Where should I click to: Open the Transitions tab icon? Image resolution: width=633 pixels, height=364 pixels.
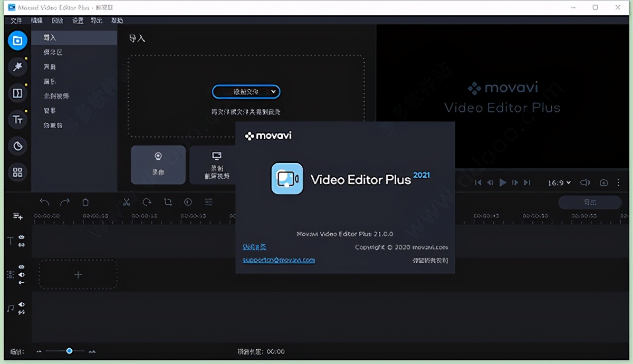[x=17, y=93]
